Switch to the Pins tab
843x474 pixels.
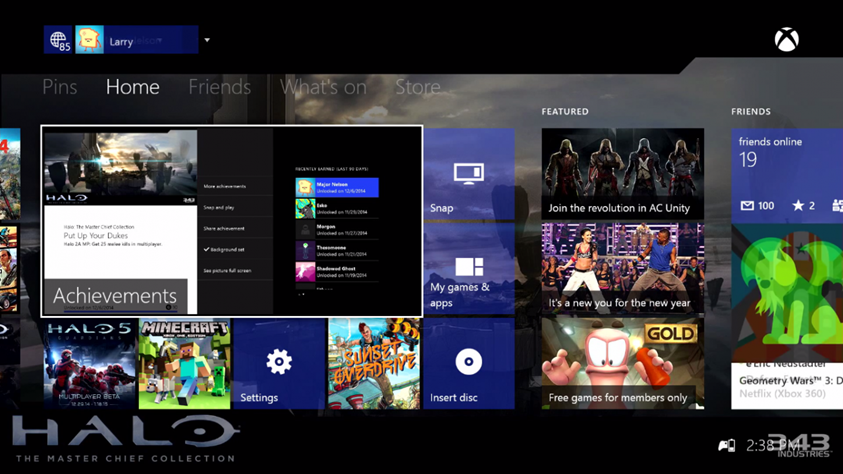point(60,87)
